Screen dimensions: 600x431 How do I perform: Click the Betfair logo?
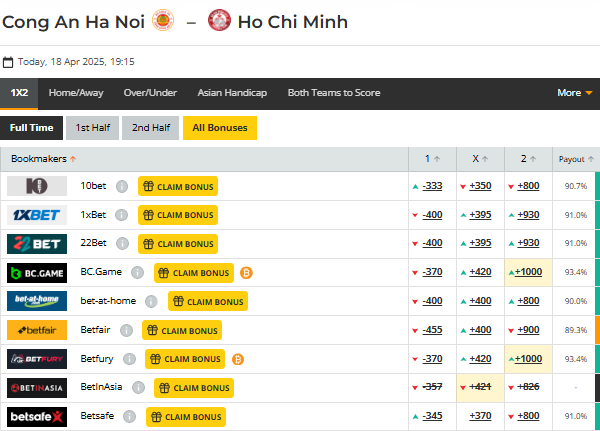(x=37, y=330)
